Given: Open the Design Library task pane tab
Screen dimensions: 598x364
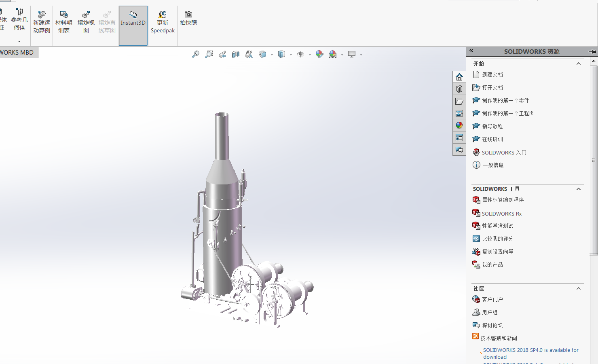Looking at the screenshot, I should click(459, 89).
